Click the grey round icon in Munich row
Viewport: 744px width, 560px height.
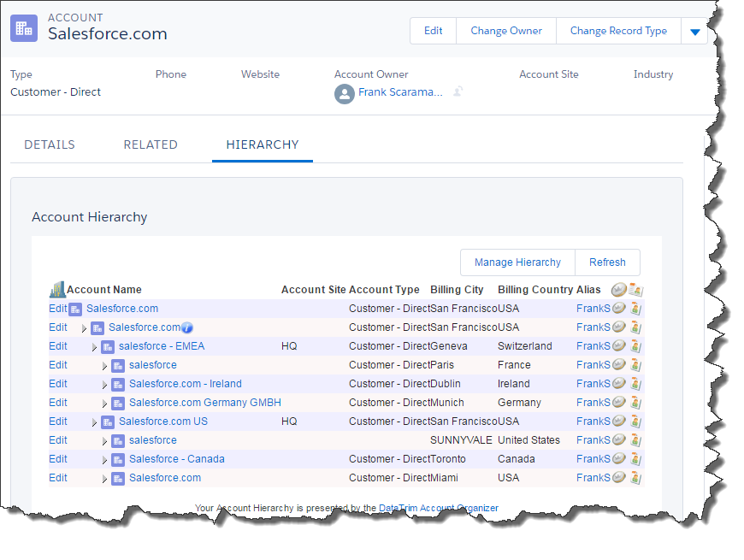click(618, 403)
